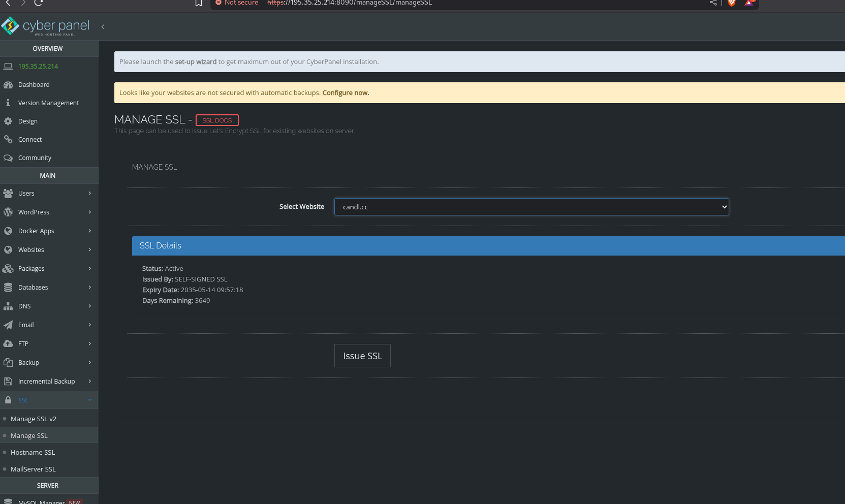
Task: Expand the Docker Apps chevron
Action: click(89, 231)
